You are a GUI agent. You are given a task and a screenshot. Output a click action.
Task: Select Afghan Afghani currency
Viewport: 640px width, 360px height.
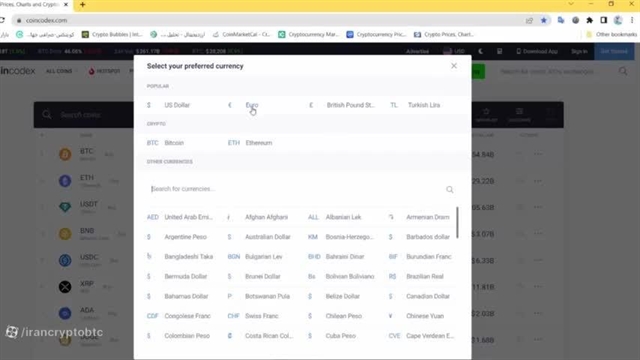point(266,217)
